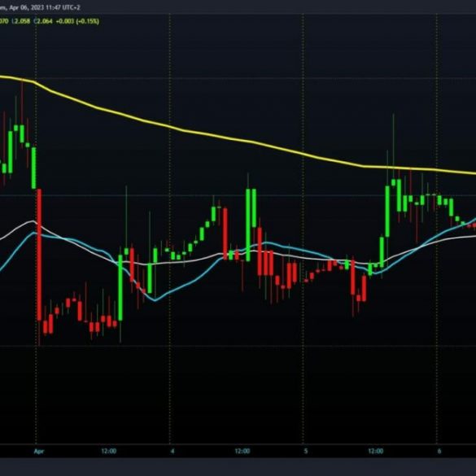
Task: Click the 12:00 label between Apr and 4
Action: 109,451
